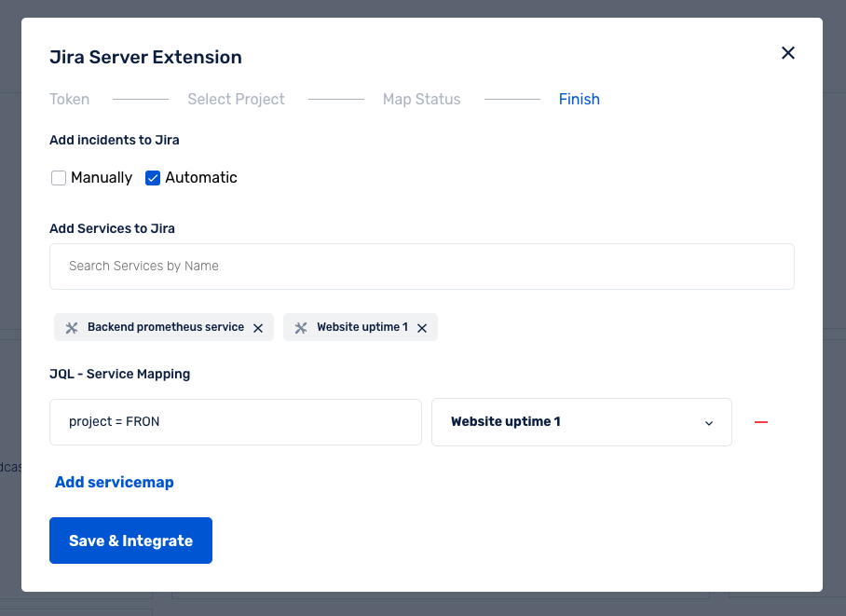Go to the Map Status step
846x616 pixels.
(x=421, y=100)
